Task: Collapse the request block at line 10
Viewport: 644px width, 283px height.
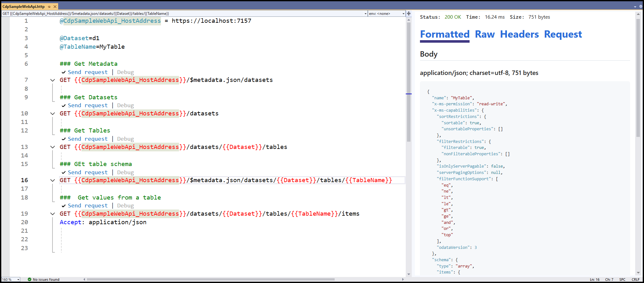Action: [52, 114]
